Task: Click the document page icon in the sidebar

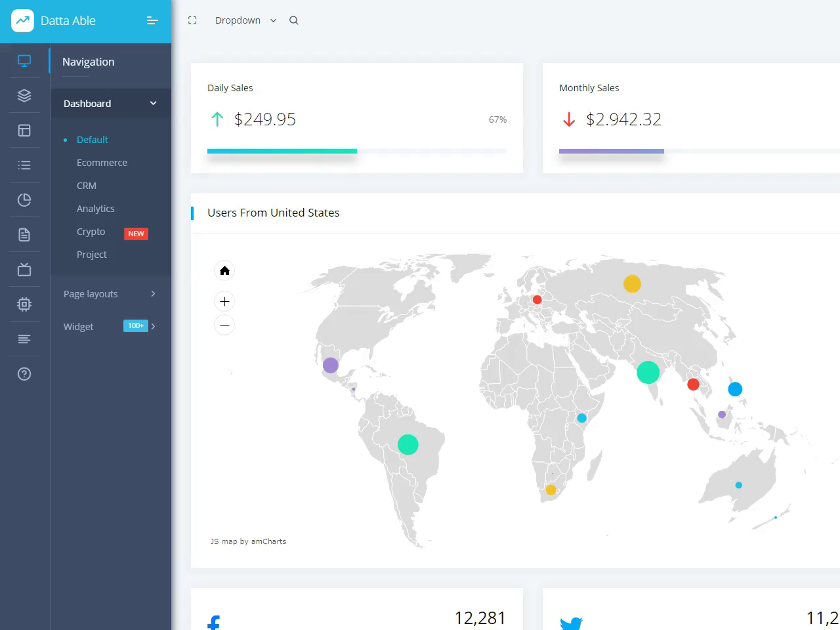Action: click(24, 234)
